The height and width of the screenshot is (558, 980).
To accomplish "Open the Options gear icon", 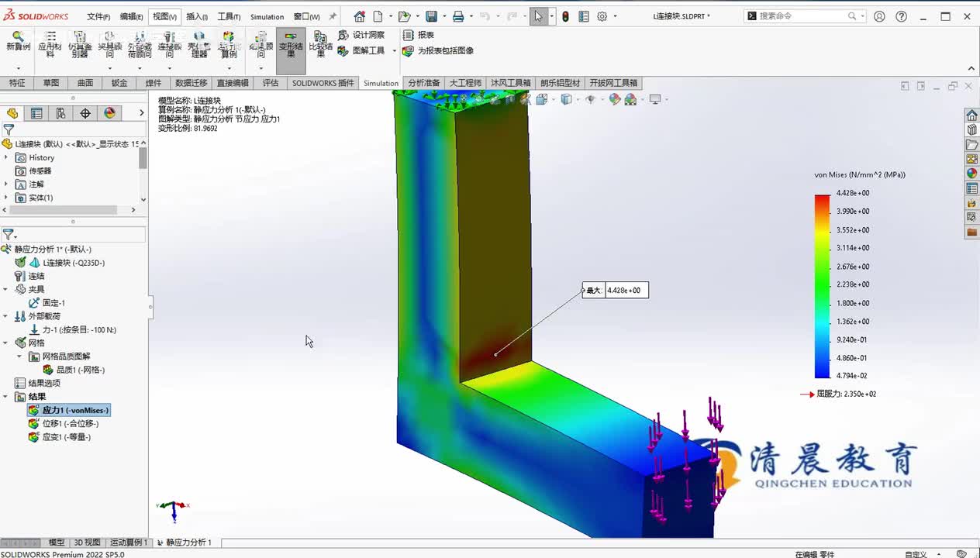I will pyautogui.click(x=602, y=16).
